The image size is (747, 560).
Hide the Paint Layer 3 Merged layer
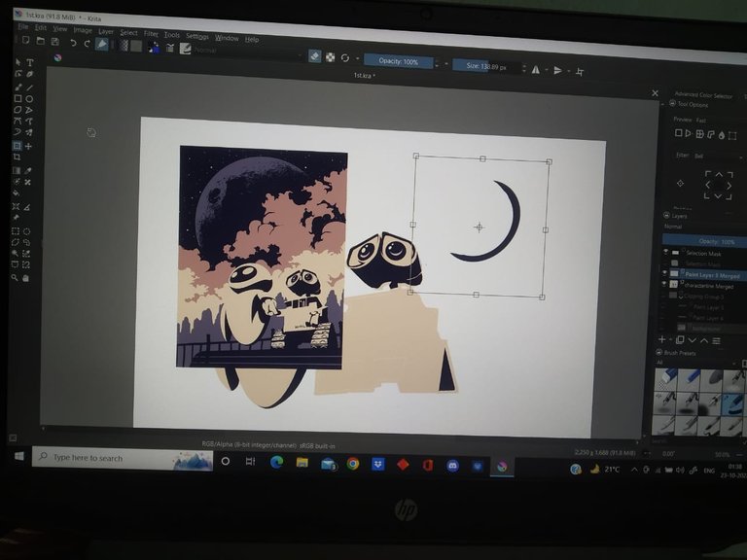664,273
